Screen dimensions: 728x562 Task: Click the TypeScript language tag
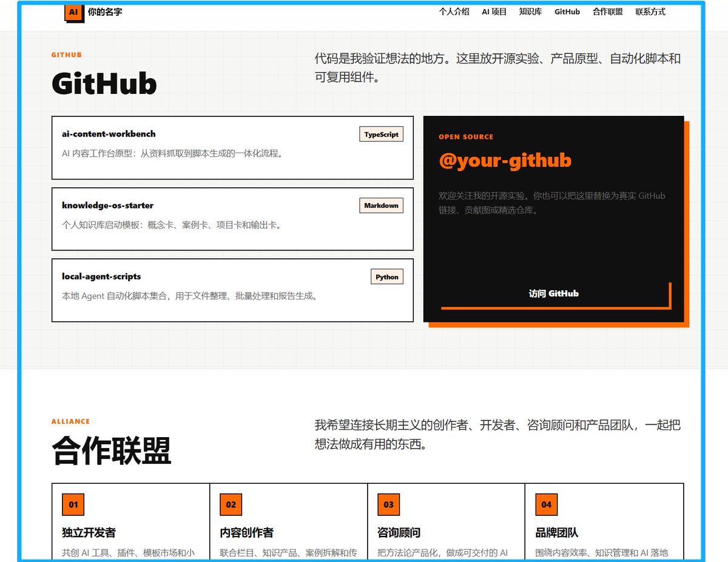[382, 135]
